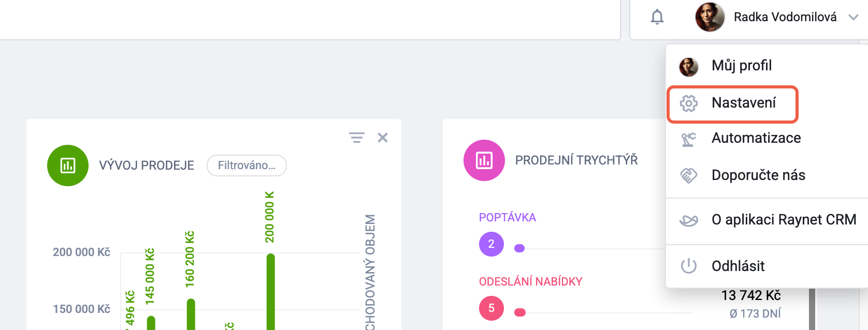
Task: Open the notifications bell
Action: point(657,17)
